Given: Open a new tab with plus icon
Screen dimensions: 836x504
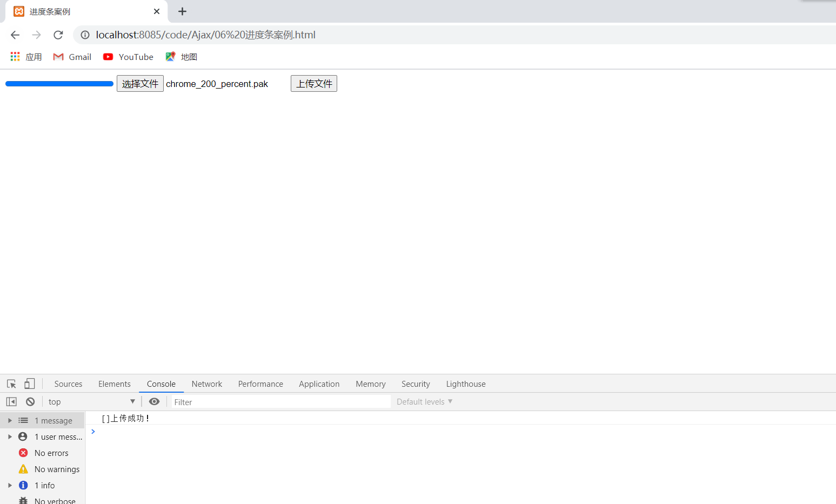Looking at the screenshot, I should (183, 11).
